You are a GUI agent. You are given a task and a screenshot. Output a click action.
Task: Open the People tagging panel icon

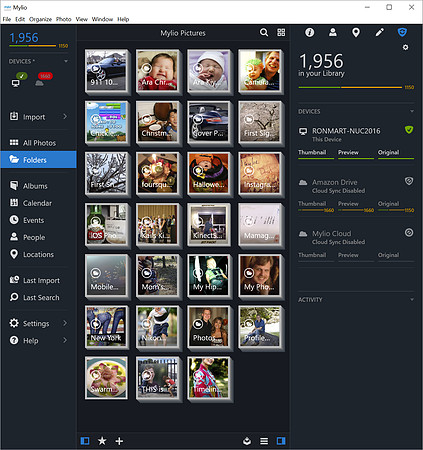click(x=333, y=32)
